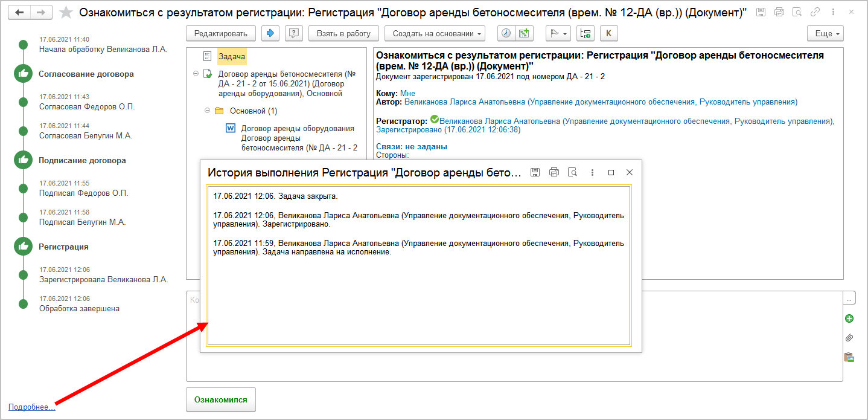Image resolution: width=868 pixels, height=420 pixels.
Task: Print from the История выполнения dialog
Action: pyautogui.click(x=554, y=172)
